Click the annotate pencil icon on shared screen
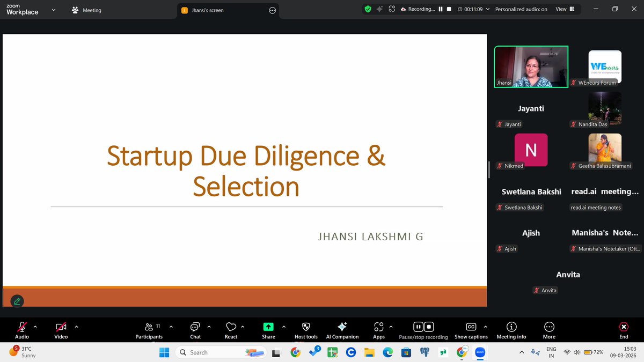Screen dimensions: 644x362 (x=17, y=301)
